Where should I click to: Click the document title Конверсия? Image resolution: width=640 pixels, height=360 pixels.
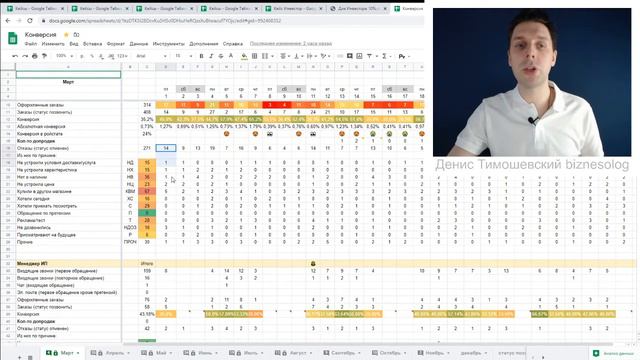click(40, 35)
